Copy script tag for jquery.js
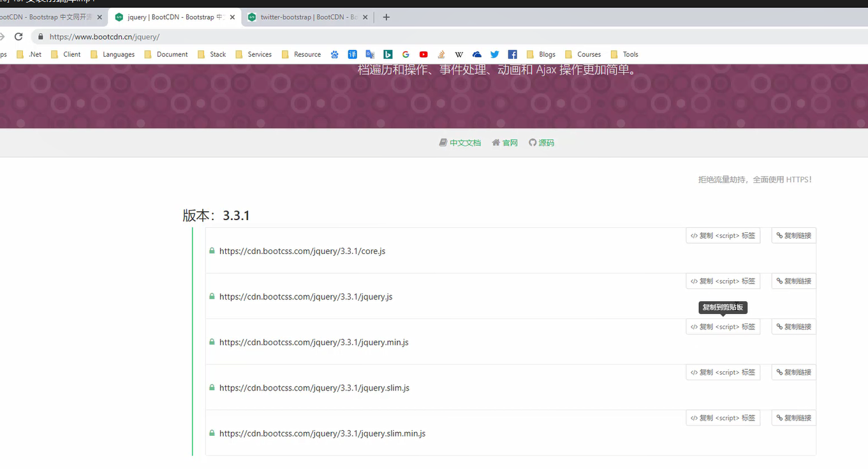The image size is (868, 469). click(723, 281)
